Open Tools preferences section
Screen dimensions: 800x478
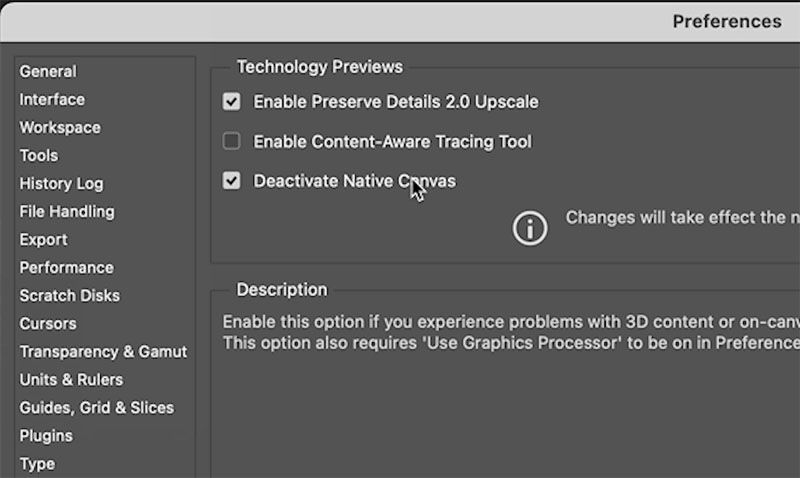pyautogui.click(x=39, y=156)
